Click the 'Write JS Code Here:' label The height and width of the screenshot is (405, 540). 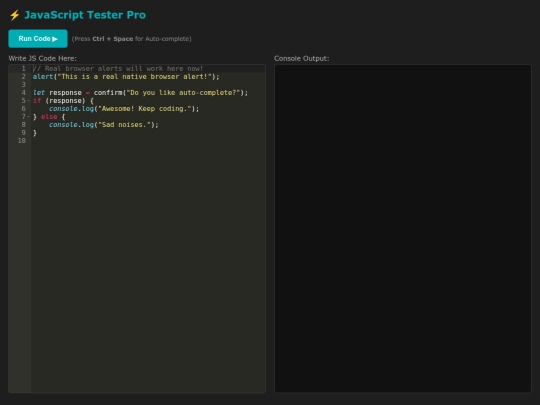[43, 59]
